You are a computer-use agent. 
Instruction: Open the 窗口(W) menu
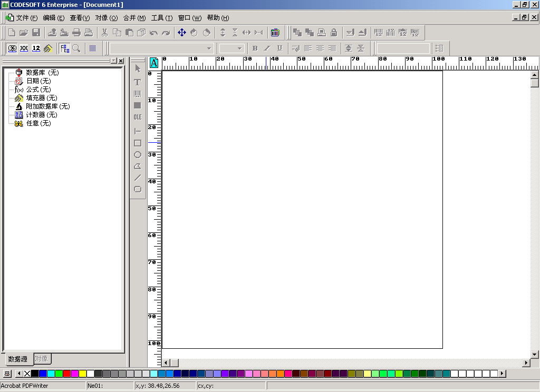click(x=190, y=18)
